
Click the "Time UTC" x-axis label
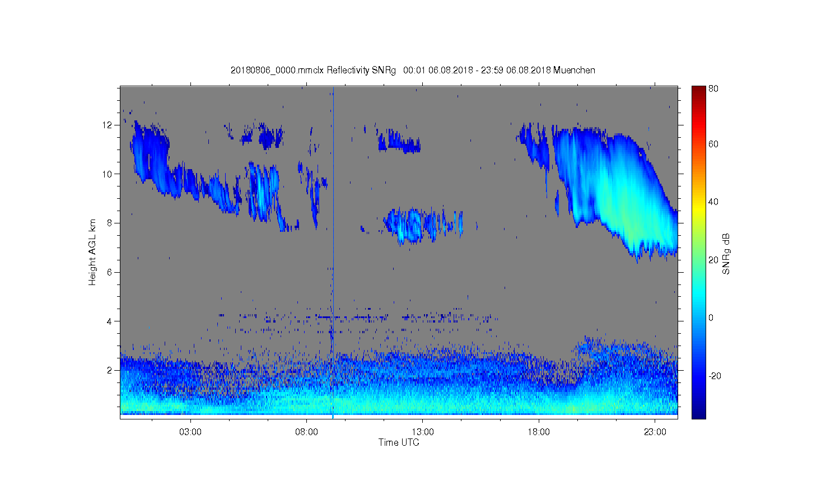[399, 442]
